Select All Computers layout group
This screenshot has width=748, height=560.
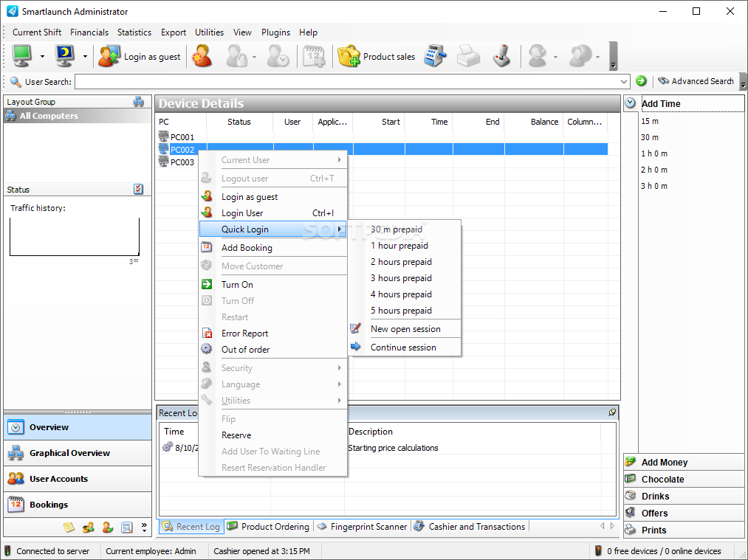coord(78,116)
